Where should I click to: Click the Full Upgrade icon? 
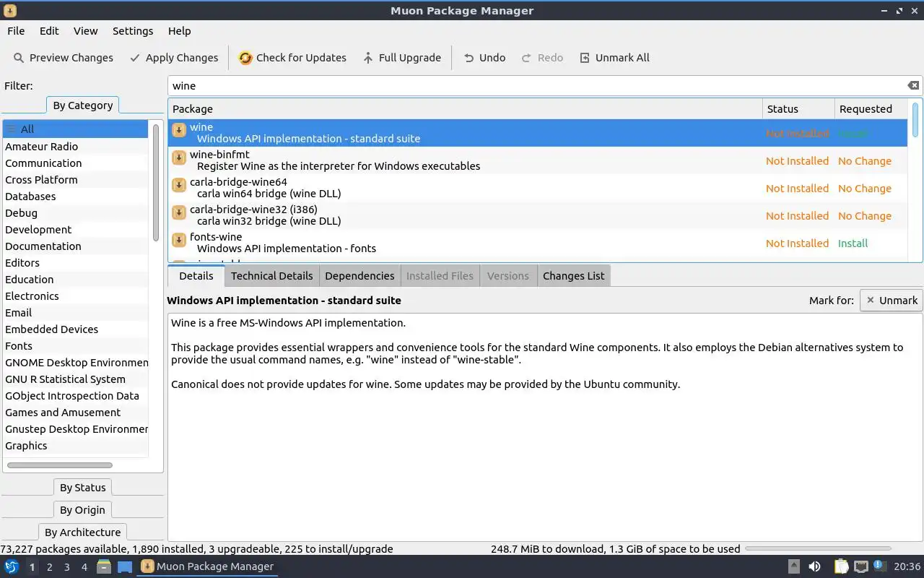pyautogui.click(x=368, y=58)
